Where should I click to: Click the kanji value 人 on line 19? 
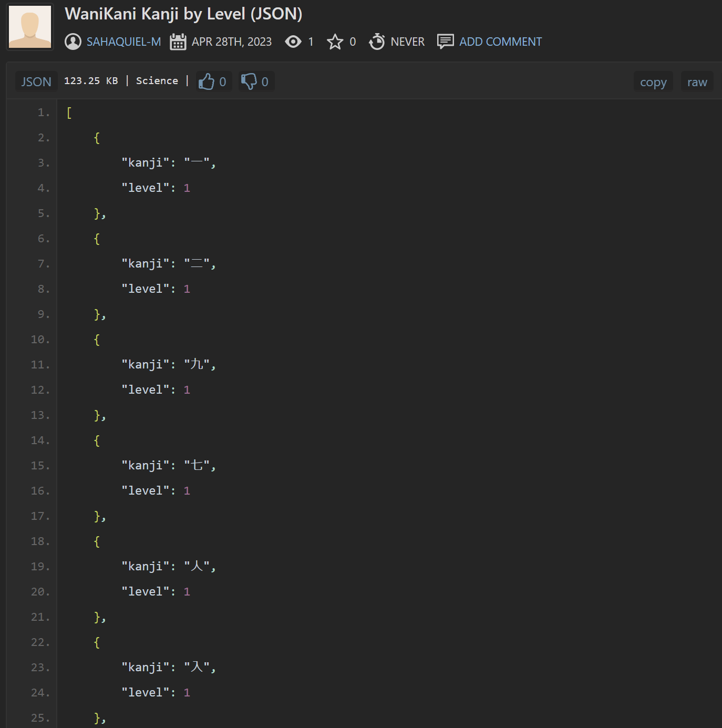point(197,566)
